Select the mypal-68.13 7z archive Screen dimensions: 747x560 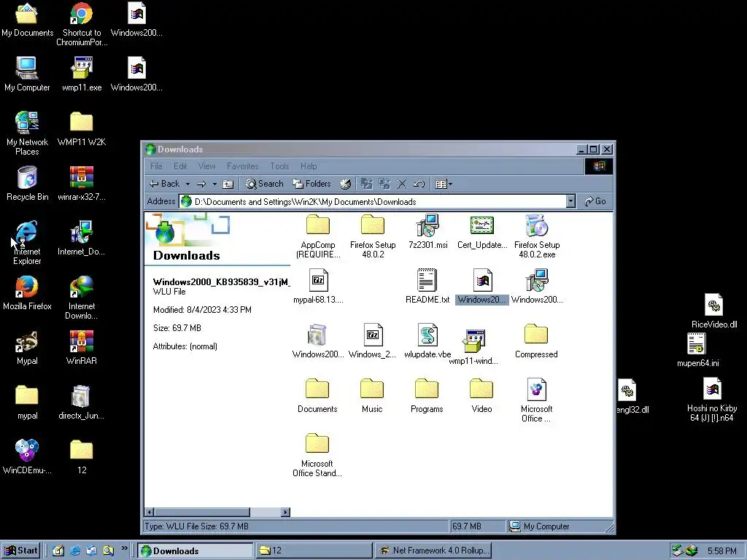(318, 286)
